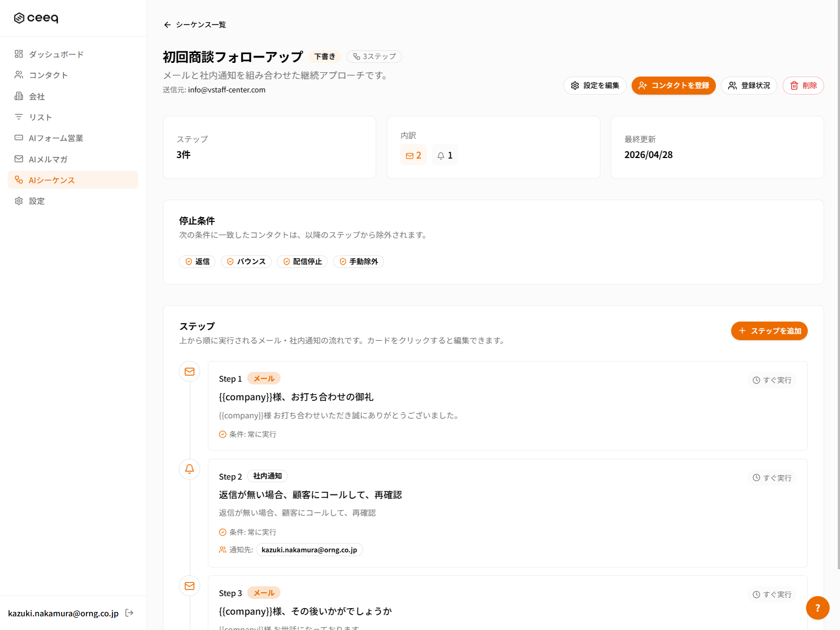840x630 pixels.
Task: Click the logout icon next to user email
Action: tap(130, 613)
